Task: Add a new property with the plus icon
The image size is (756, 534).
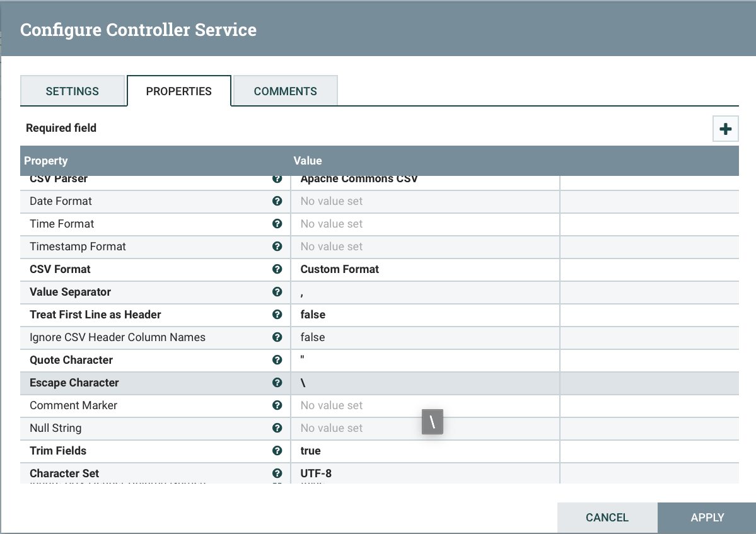Action: pyautogui.click(x=725, y=128)
